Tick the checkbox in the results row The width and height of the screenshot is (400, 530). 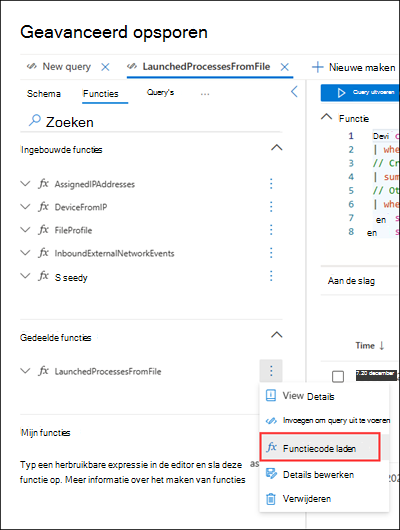click(338, 376)
